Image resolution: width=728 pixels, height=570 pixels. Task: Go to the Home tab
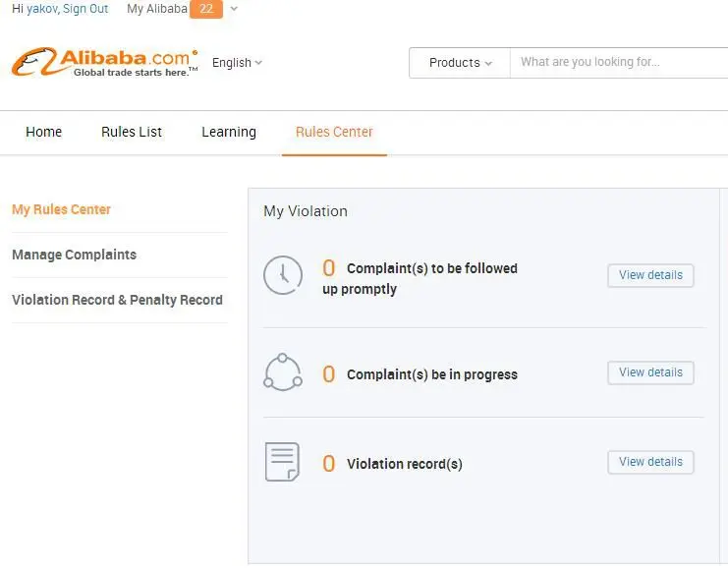pyautogui.click(x=43, y=132)
